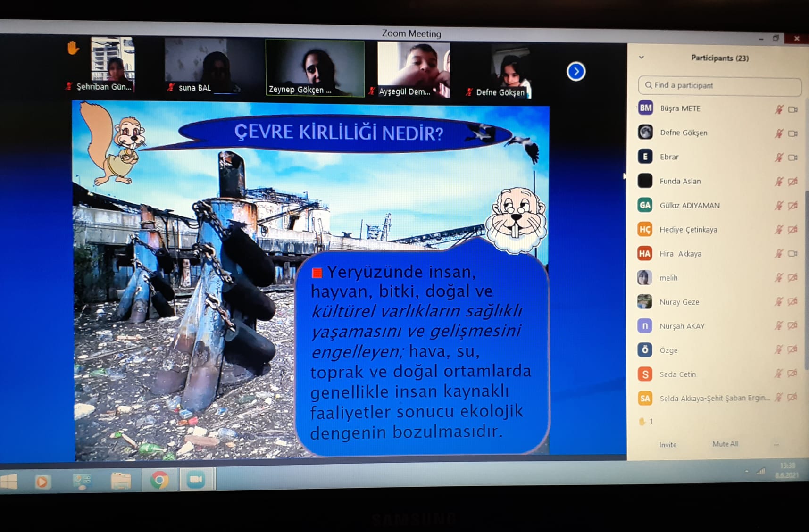Click SA avatar of Selda Akkaya
Screen dimensions: 809x532
645,398
